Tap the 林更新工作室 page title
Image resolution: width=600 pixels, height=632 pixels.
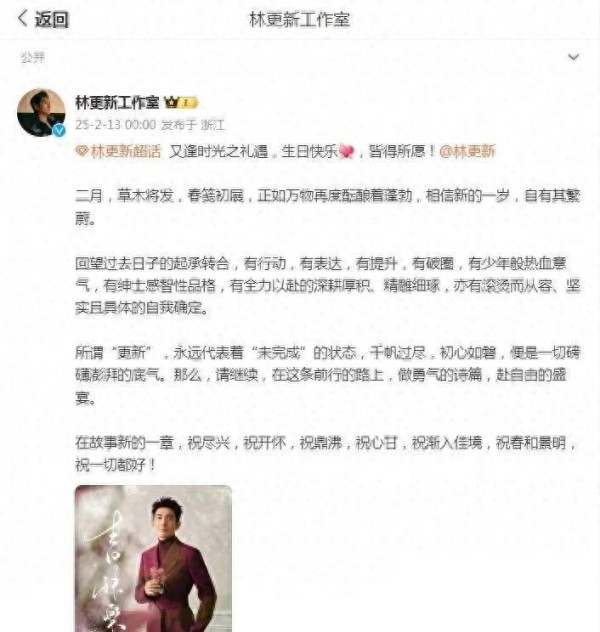[299, 19]
